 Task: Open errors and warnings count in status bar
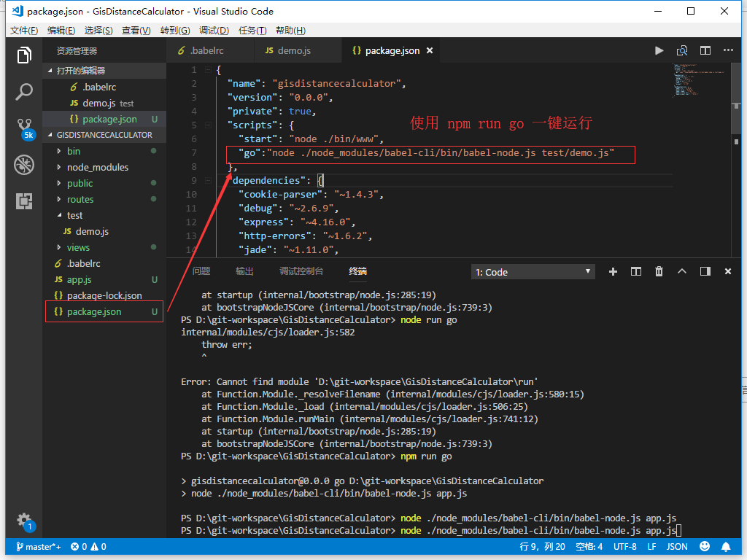(x=88, y=547)
